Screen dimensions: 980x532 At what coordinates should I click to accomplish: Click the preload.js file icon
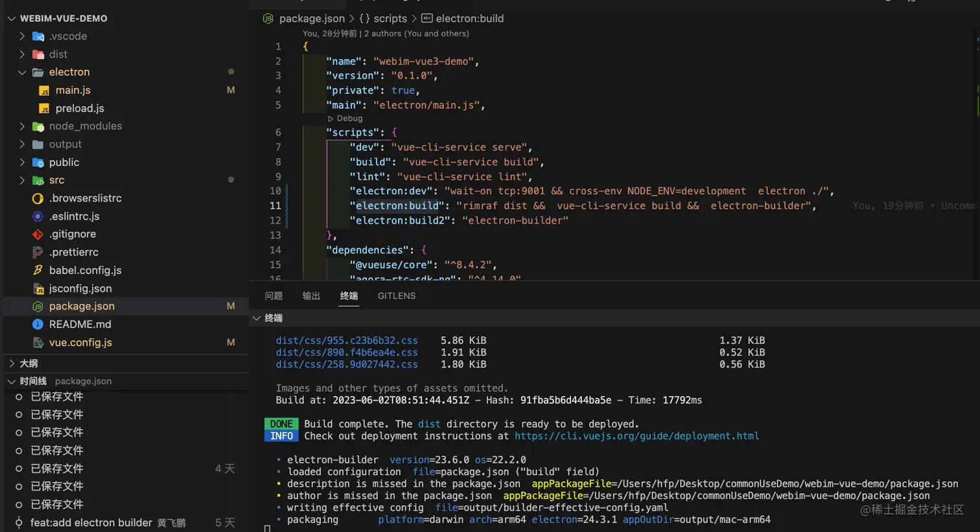click(x=44, y=108)
